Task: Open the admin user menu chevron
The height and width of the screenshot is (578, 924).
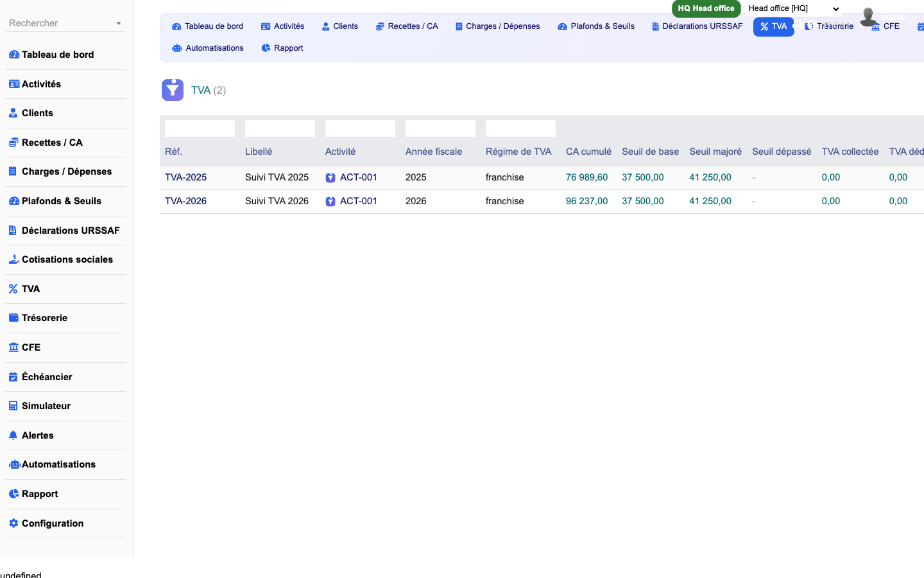Action: (x=914, y=17)
